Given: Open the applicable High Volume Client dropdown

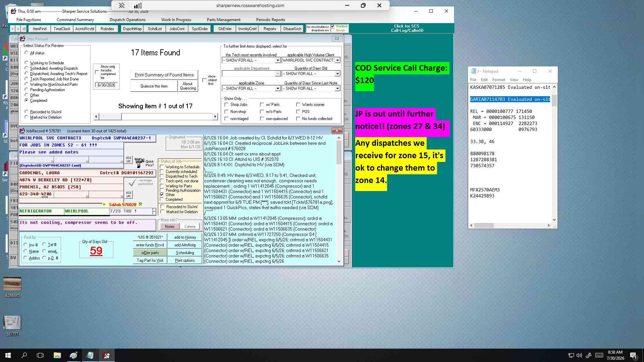Looking at the screenshot, I should (x=337, y=60).
